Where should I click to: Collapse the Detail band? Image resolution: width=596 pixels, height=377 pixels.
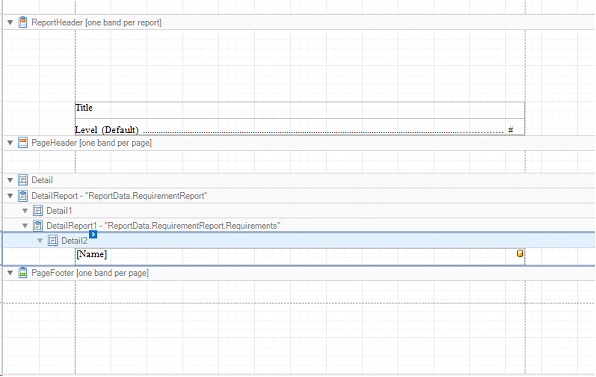click(x=10, y=180)
